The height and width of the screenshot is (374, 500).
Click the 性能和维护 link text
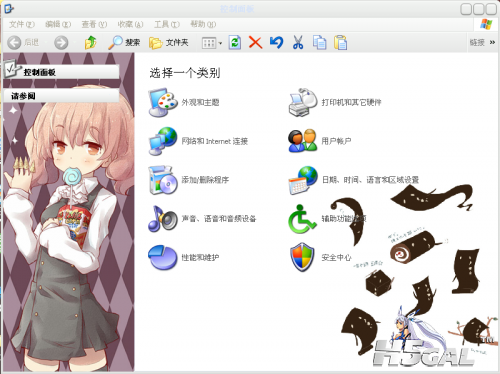pos(200,258)
